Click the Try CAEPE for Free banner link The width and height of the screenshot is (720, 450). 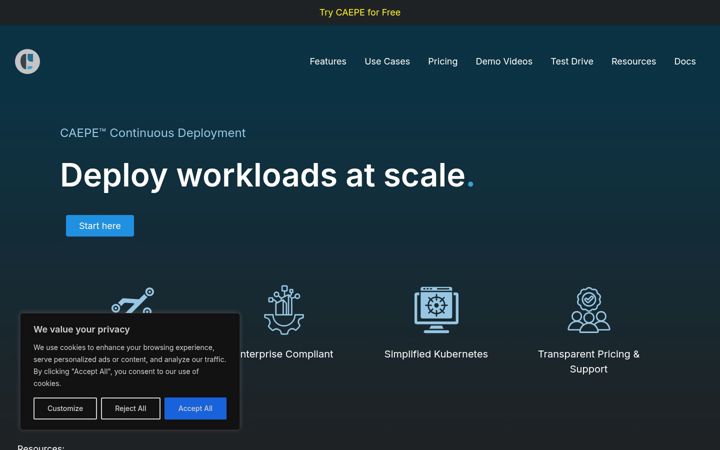[360, 12]
